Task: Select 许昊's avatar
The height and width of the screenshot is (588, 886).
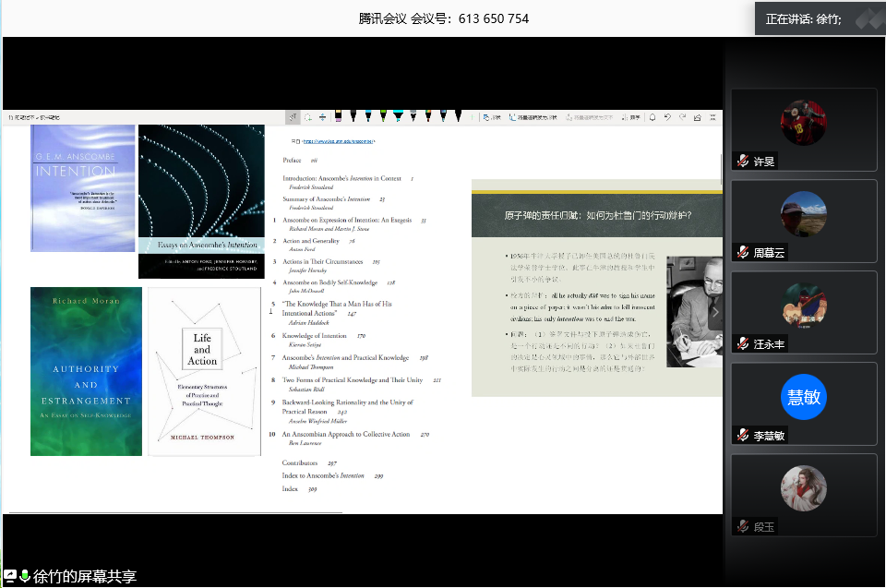Action: click(x=804, y=123)
